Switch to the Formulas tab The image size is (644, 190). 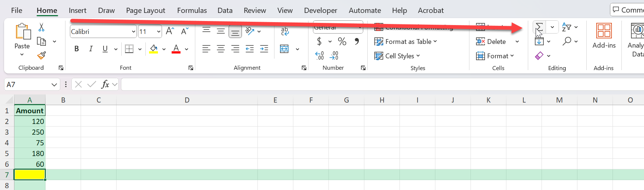(192, 10)
